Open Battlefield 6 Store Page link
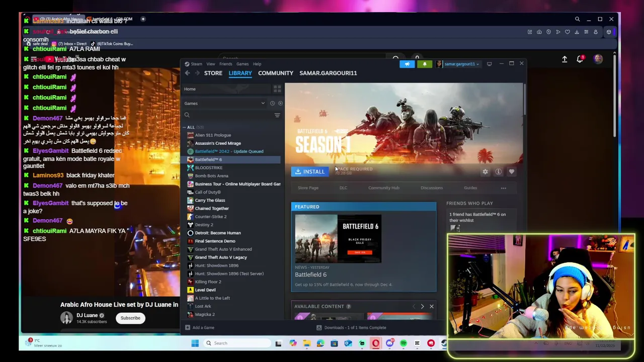Viewport: 644px width, 362px height. (308, 188)
